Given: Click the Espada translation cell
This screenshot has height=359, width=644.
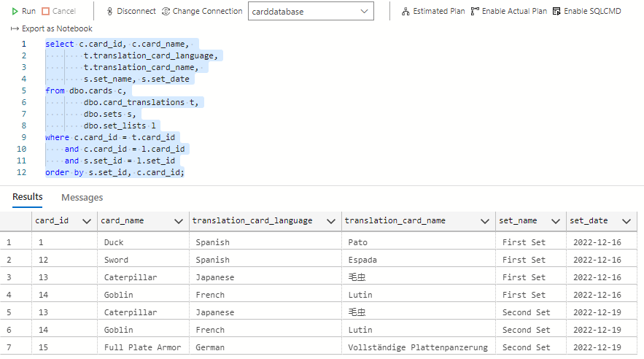Looking at the screenshot, I should click(419, 260).
